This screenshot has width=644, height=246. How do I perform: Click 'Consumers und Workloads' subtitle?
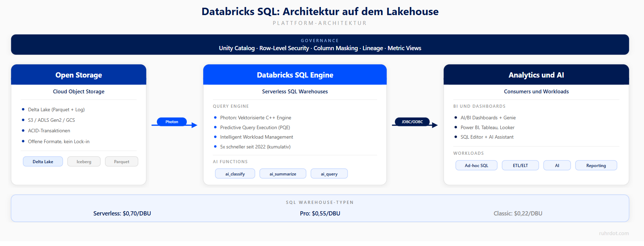(536, 92)
